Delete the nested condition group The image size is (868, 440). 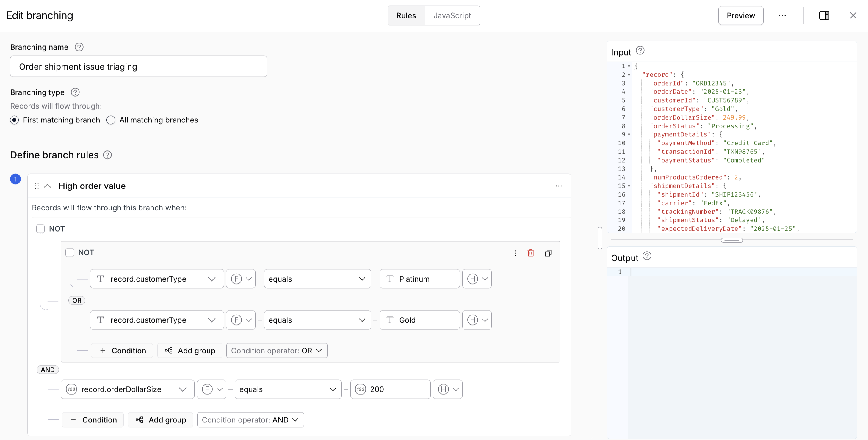pos(530,253)
